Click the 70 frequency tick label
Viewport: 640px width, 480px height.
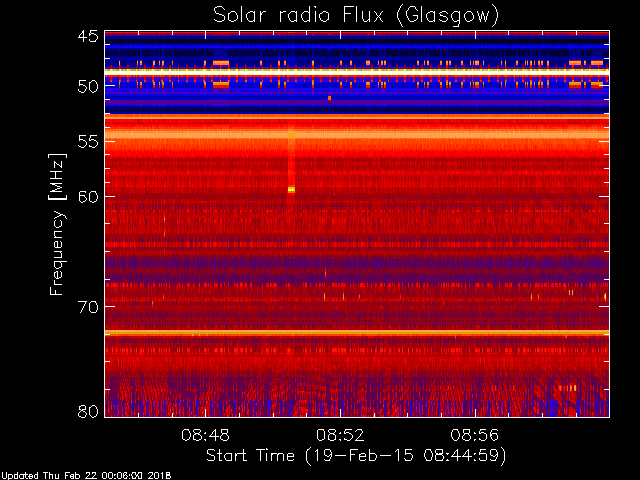coord(88,307)
